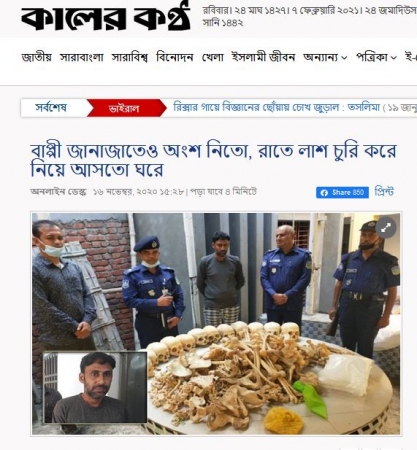Select the সর্বশেষ latest tab
Screen dimensions: 417x450
click(x=51, y=108)
